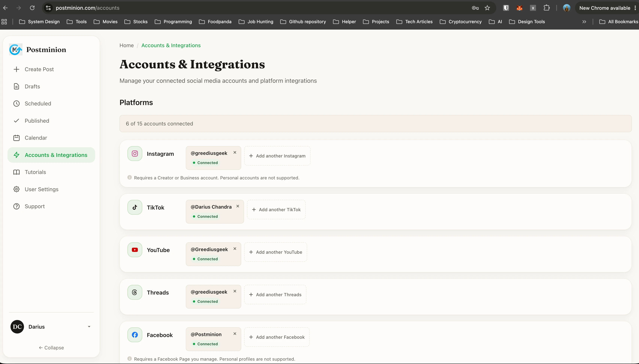
Task: Collapse the sidebar
Action: click(51, 348)
